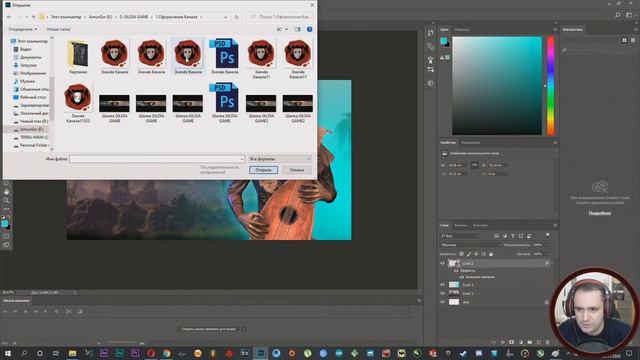
Task: Hide the dark thumbnail layer eye
Action: click(442, 293)
